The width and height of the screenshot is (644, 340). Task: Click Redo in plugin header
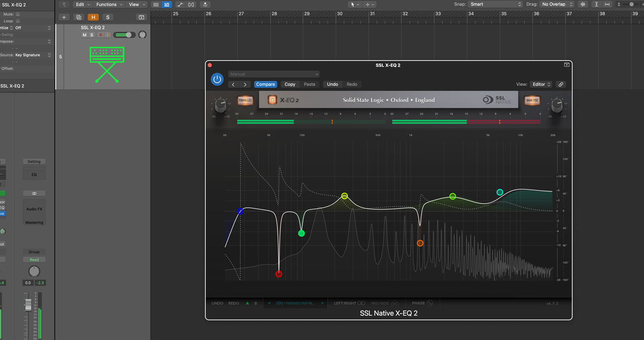[352, 84]
